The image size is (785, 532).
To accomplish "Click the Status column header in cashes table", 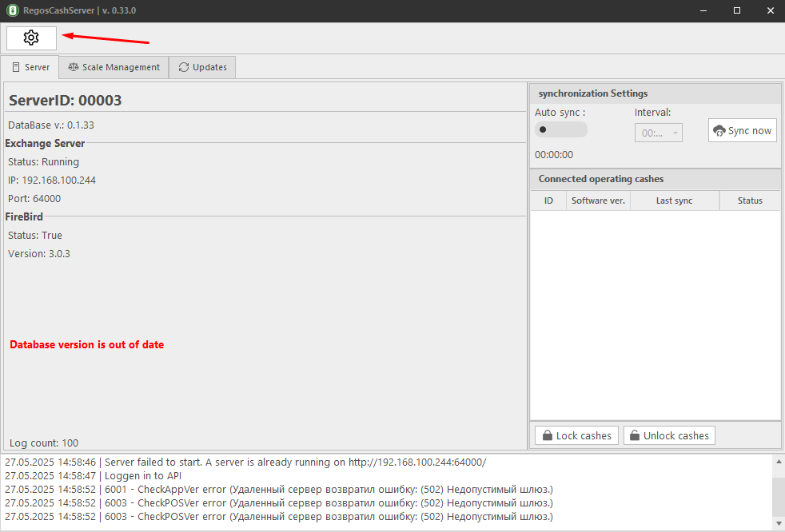I will (x=749, y=200).
